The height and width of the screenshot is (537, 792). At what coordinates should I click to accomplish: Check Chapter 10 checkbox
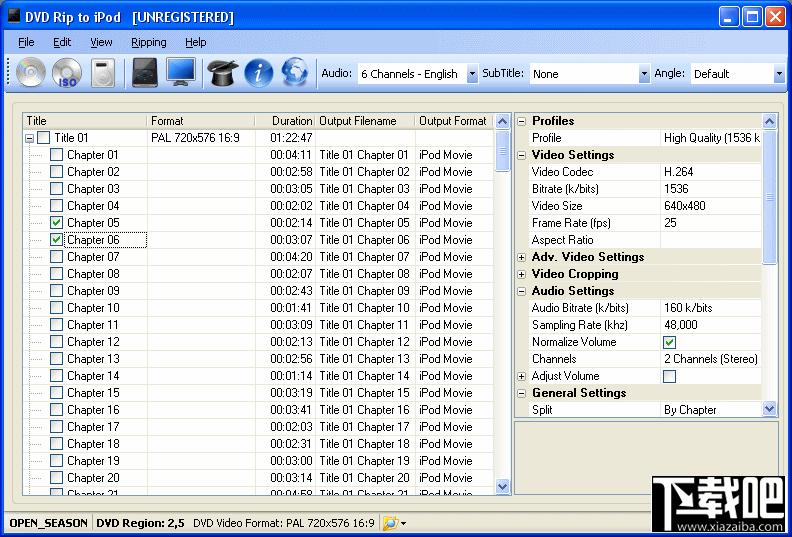pos(57,308)
